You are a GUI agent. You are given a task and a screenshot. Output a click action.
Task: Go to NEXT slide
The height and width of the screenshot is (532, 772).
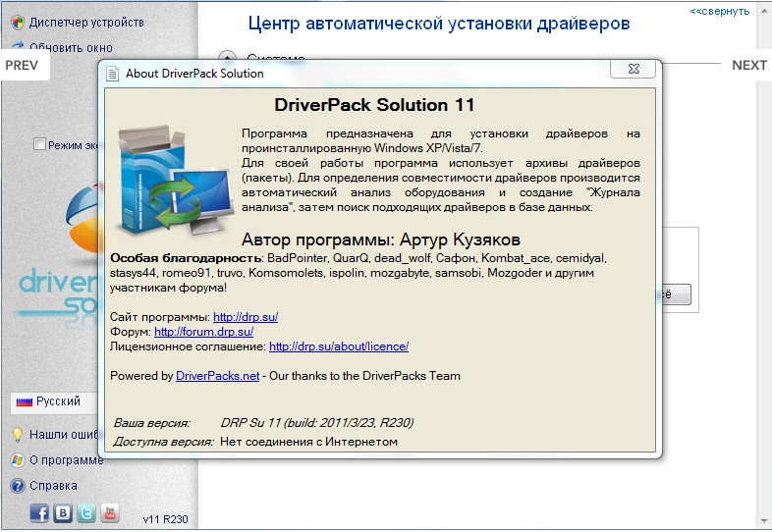748,65
